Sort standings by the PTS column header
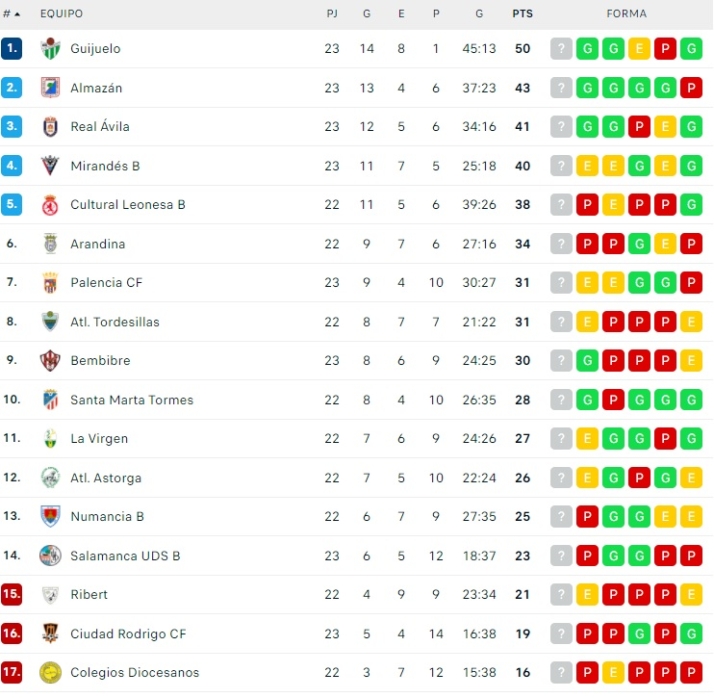Screen dimensions: 714x698 coord(522,14)
